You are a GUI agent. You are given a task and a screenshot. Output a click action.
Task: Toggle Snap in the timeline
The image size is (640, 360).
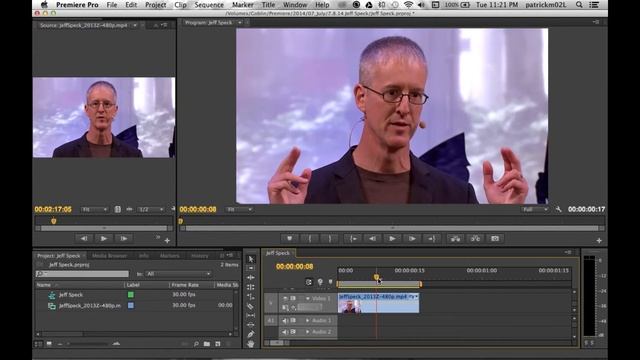tap(309, 282)
